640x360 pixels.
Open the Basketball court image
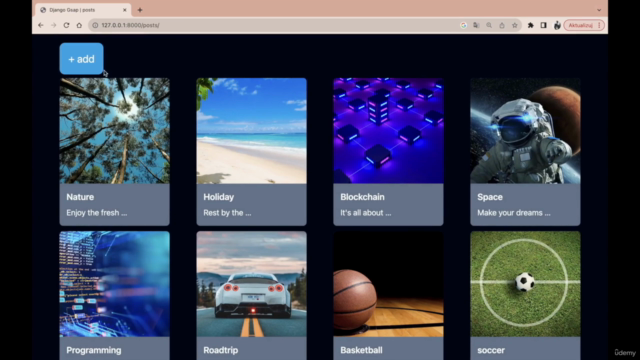(x=388, y=284)
